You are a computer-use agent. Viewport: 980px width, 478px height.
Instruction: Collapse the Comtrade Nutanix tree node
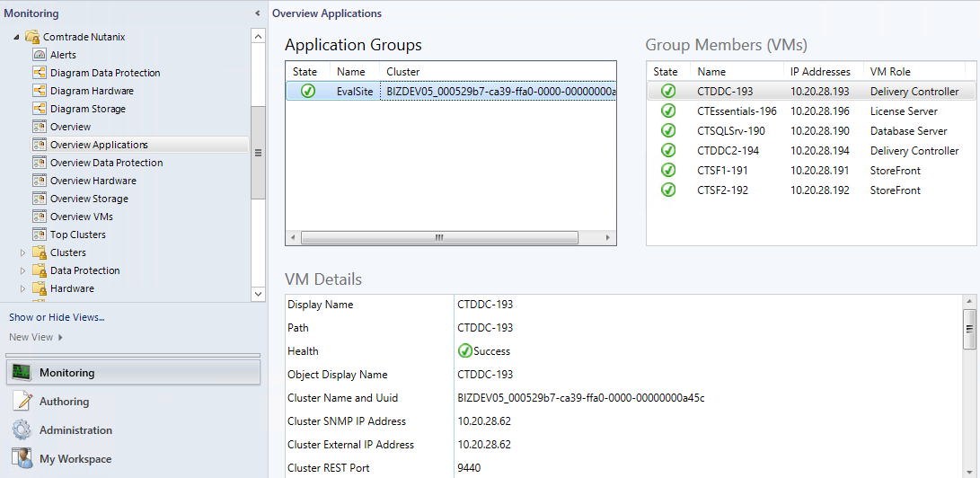pos(16,38)
